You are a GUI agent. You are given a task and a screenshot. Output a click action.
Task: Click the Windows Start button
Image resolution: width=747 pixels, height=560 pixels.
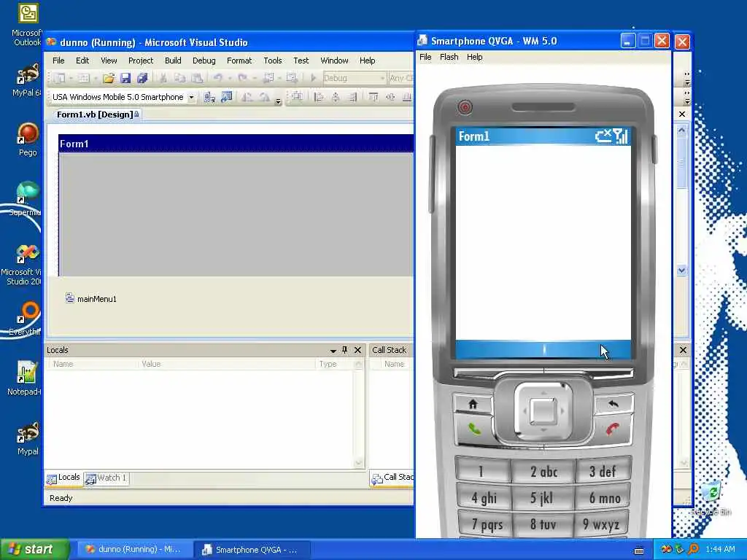[34, 550]
